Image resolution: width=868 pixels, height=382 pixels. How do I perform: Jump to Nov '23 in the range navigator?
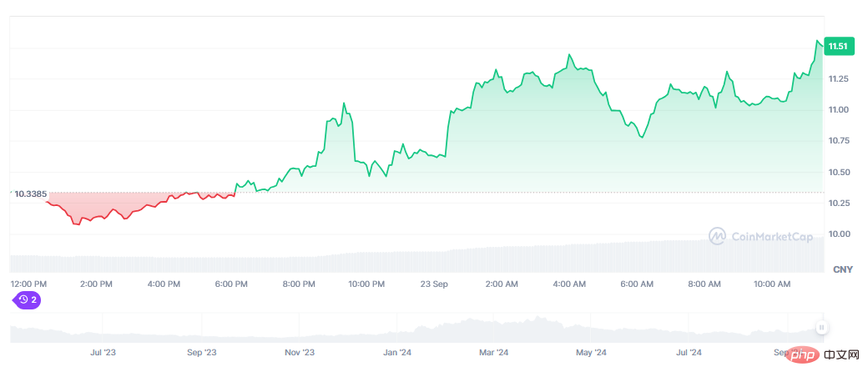pos(299,353)
